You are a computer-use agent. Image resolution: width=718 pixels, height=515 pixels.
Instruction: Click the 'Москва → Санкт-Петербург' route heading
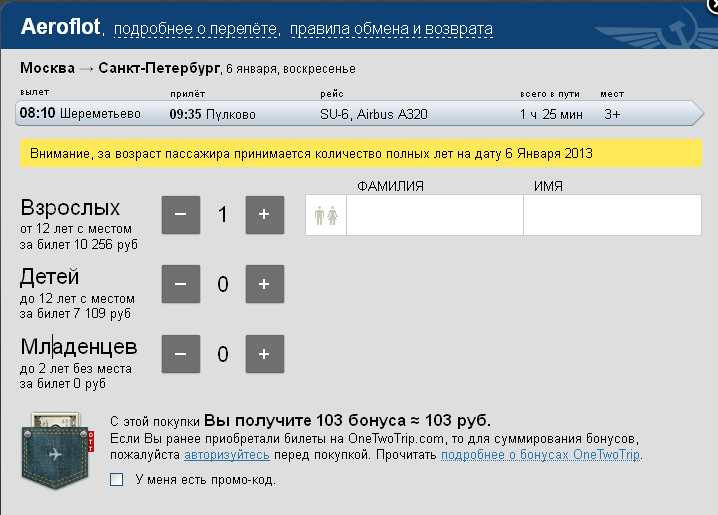[120, 68]
